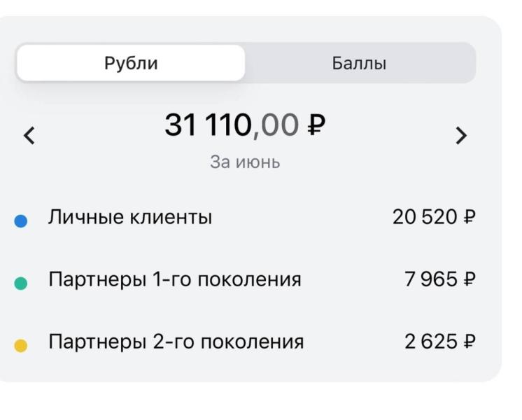Click ruble sign next to 7 965
The height and width of the screenshot is (420, 522).
pyautogui.click(x=470, y=279)
